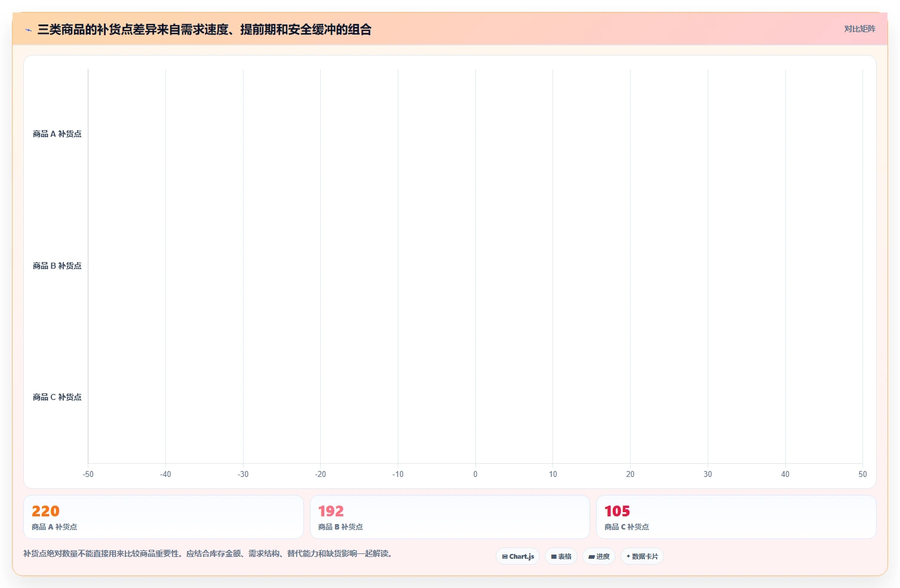Click the x-axis tick labeled 40
The image size is (900, 588).
point(785,474)
